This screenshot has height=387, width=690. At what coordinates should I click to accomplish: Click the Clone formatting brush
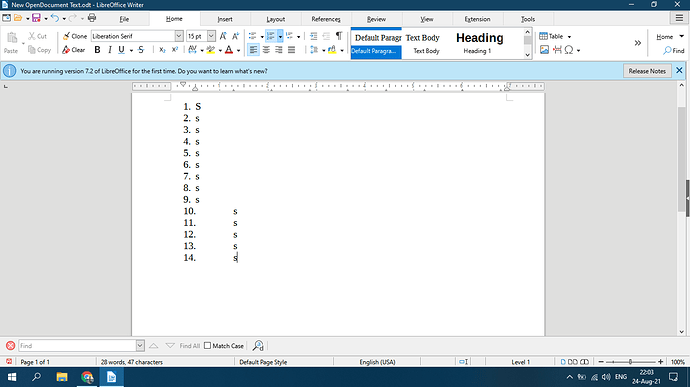pyautogui.click(x=75, y=36)
